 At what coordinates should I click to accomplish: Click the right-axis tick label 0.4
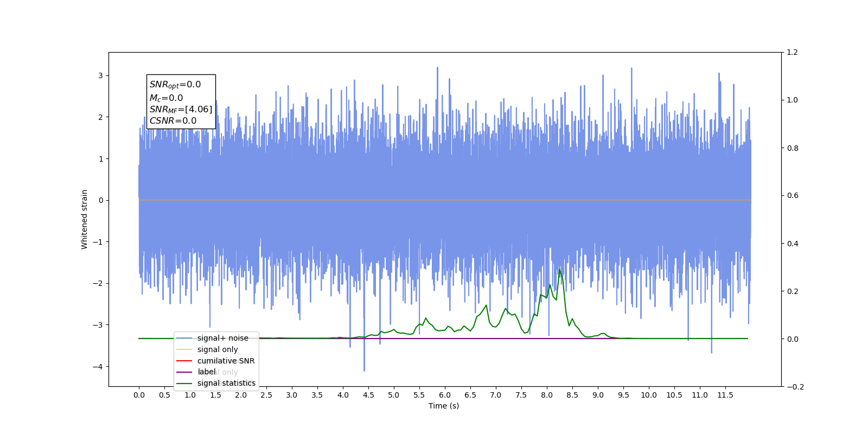793,244
